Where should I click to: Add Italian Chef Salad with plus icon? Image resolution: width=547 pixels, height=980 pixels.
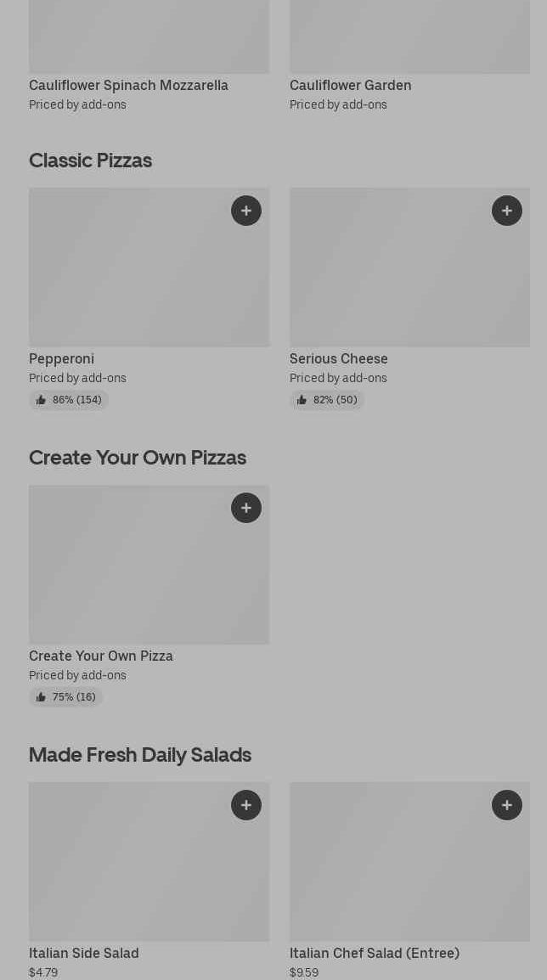(x=507, y=805)
